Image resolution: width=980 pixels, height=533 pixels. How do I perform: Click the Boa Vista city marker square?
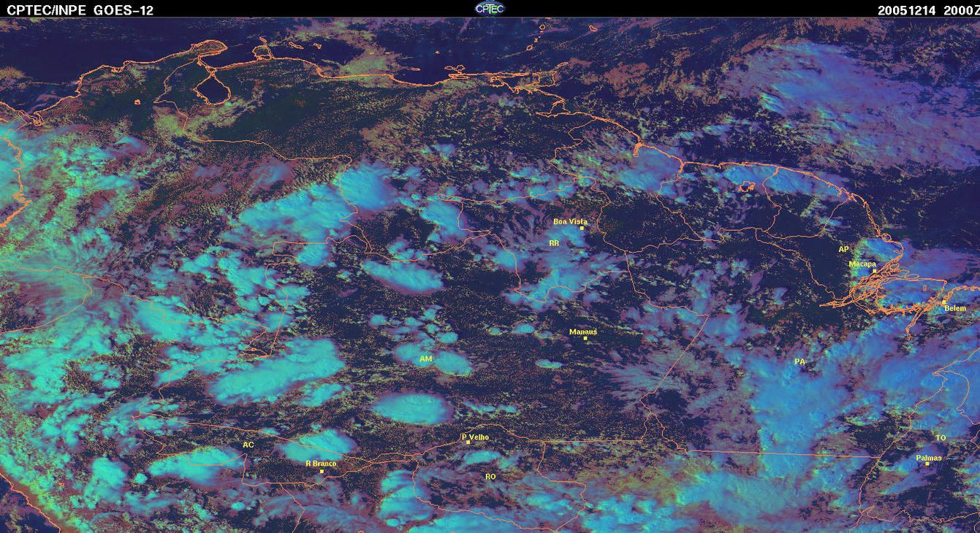582,228
